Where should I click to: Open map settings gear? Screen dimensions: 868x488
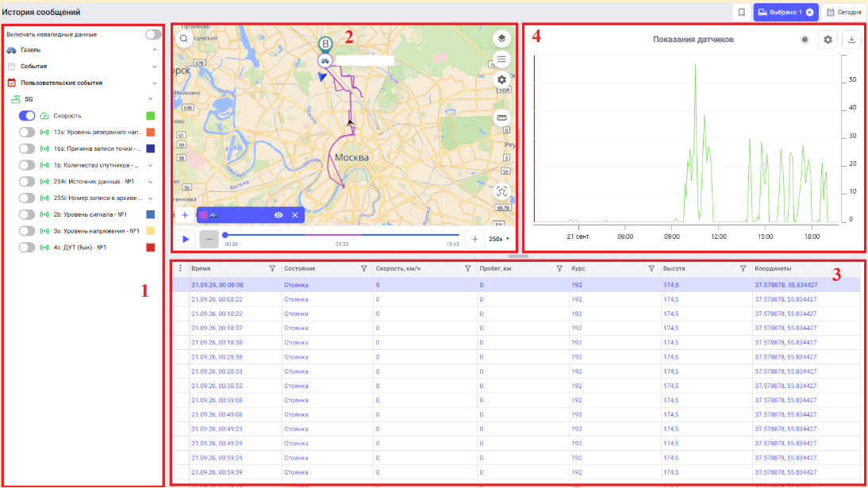tap(501, 80)
